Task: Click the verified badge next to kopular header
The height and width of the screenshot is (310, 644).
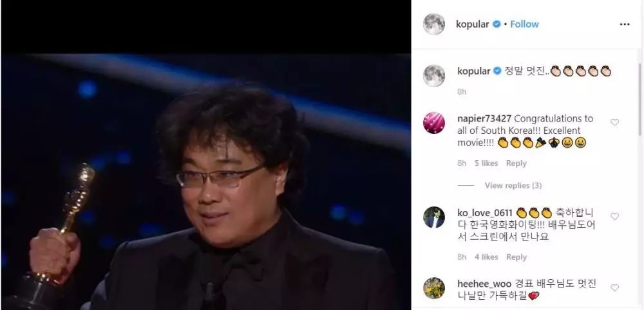Action: point(496,24)
